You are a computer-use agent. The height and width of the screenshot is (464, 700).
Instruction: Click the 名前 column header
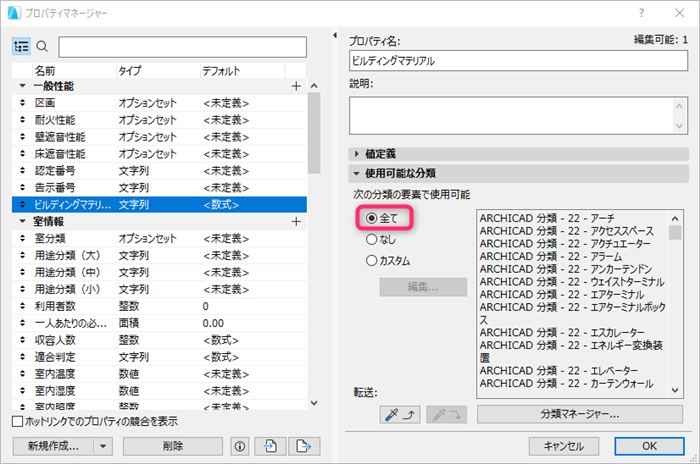click(x=74, y=71)
